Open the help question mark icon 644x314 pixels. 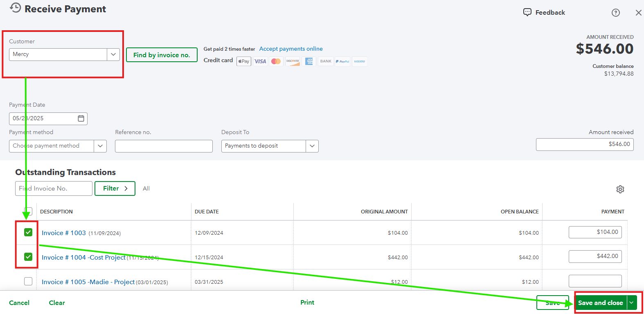[616, 13]
